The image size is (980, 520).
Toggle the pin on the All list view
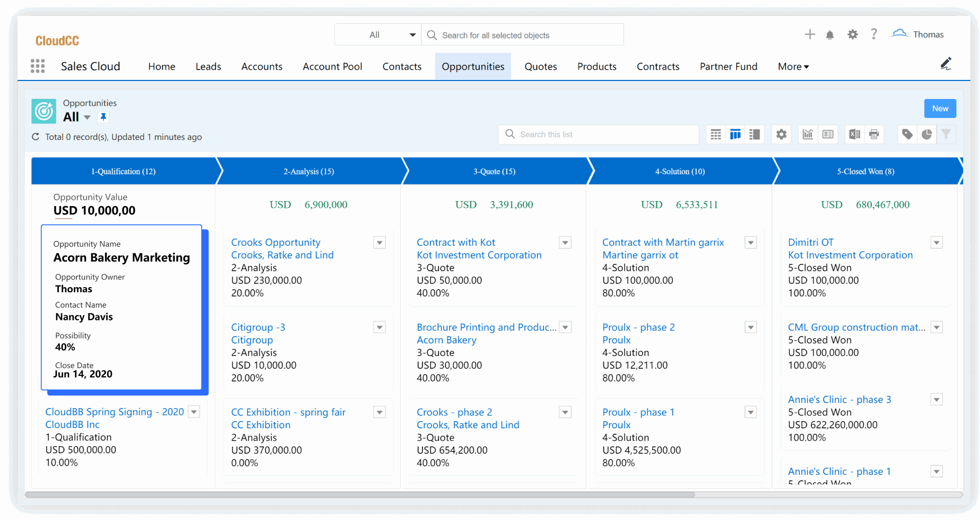tap(104, 117)
